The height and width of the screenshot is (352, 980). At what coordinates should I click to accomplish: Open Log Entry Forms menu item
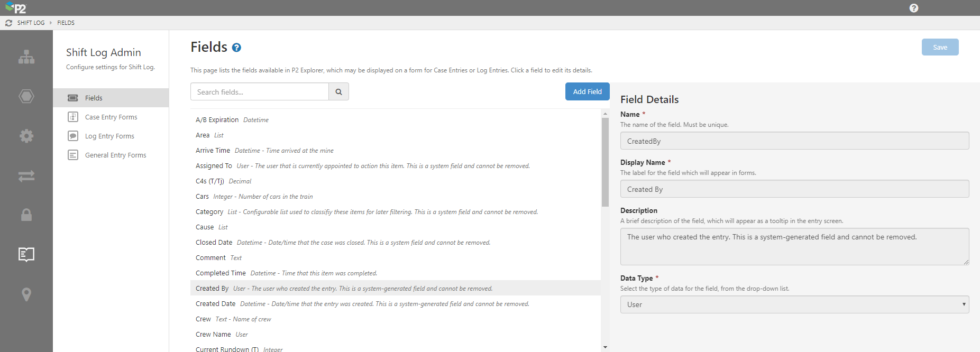tap(109, 136)
